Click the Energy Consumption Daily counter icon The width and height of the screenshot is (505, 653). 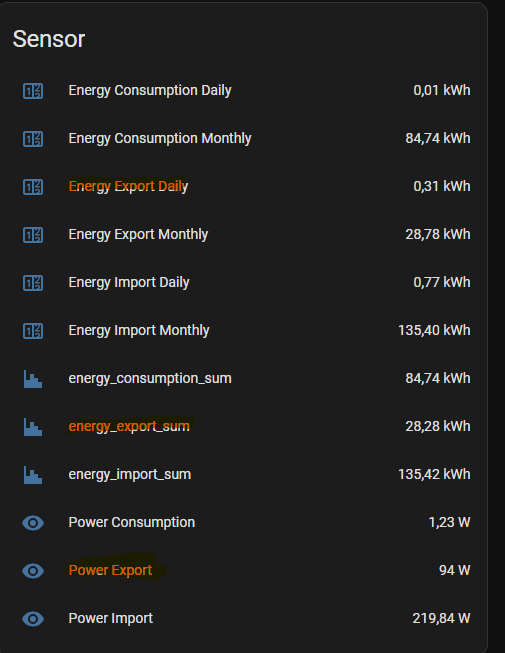33,91
